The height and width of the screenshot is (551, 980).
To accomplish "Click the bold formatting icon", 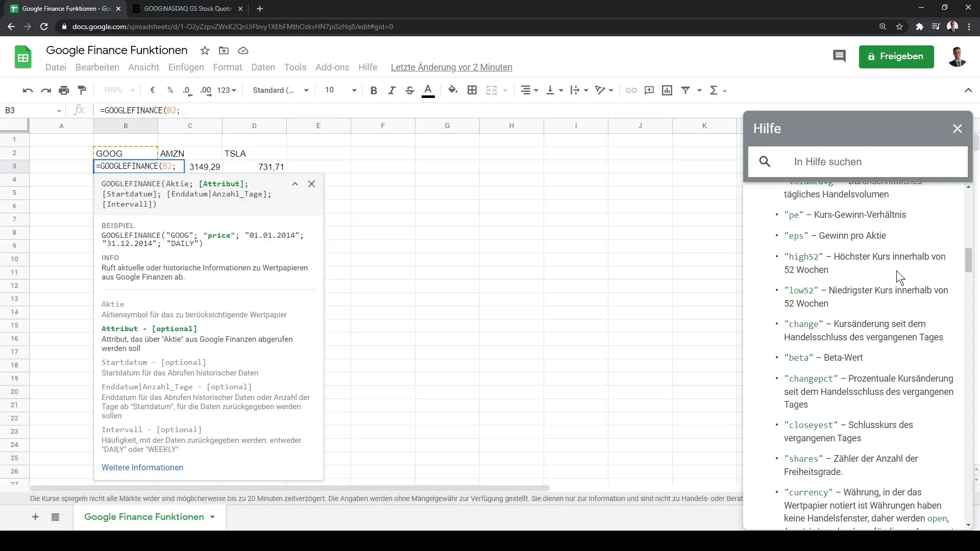I will [x=374, y=89].
